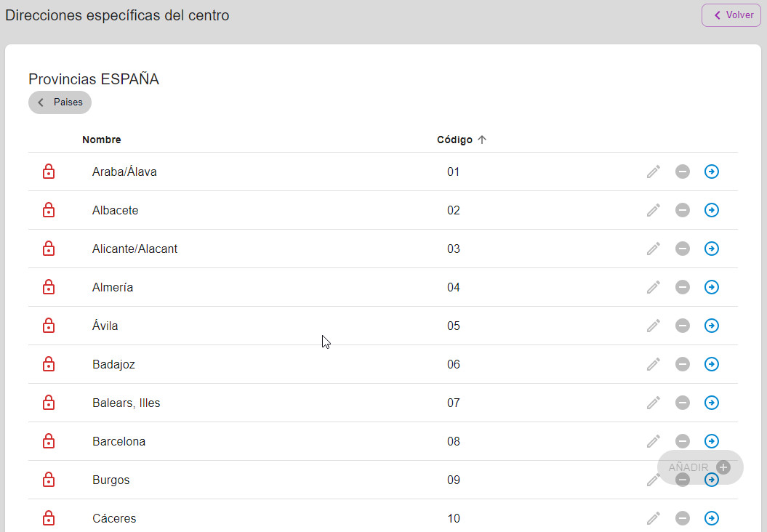
Task: Click the edit pencil for Burgos
Action: point(653,480)
